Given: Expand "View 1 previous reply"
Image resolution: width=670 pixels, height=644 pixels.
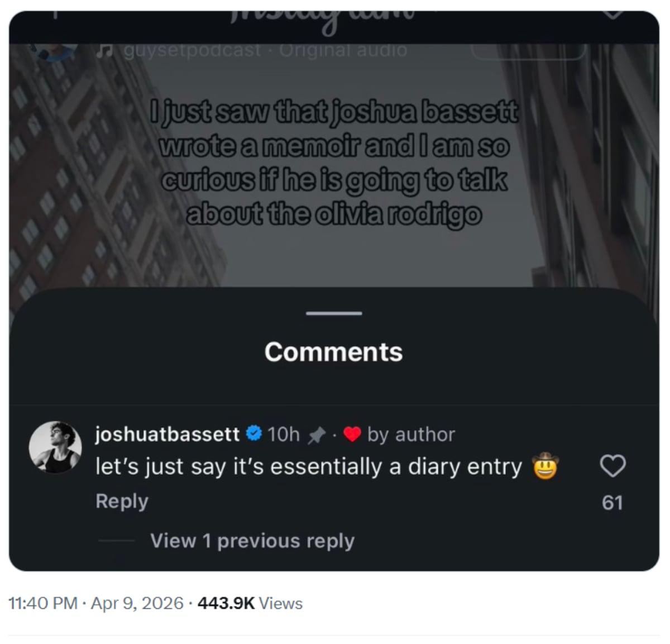Looking at the screenshot, I should (x=252, y=540).
